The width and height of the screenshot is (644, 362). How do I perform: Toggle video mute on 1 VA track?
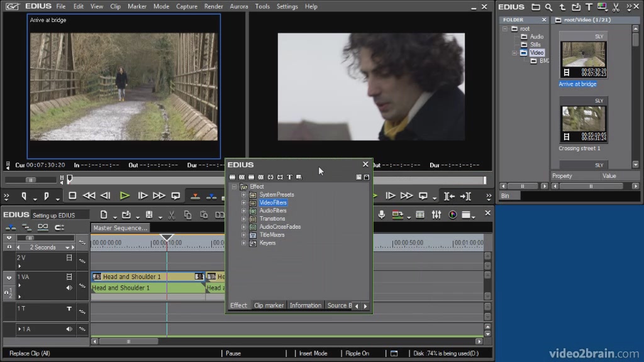[x=69, y=277]
